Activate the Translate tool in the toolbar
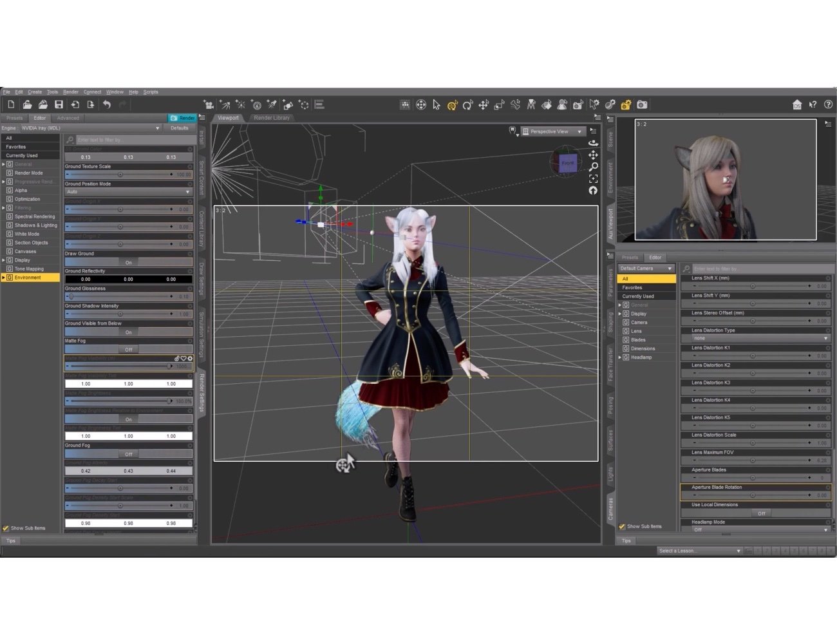Screen dimensions: 837x644 (484, 104)
